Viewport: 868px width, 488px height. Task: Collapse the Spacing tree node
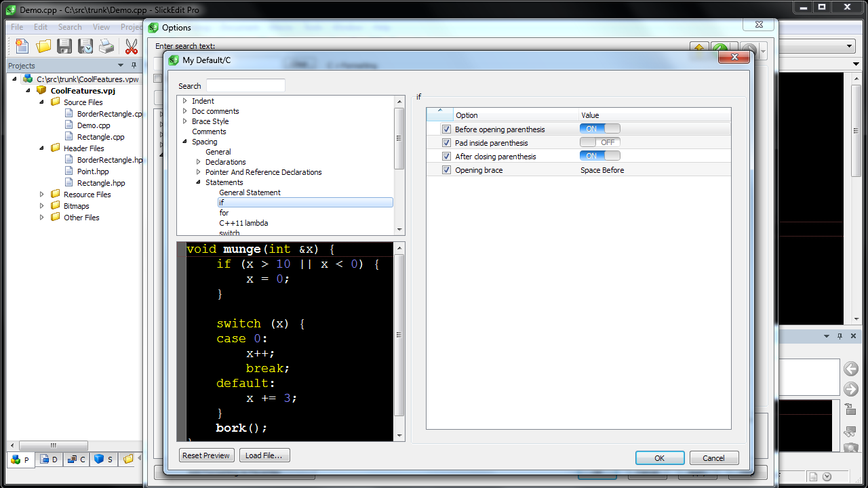[184, 142]
